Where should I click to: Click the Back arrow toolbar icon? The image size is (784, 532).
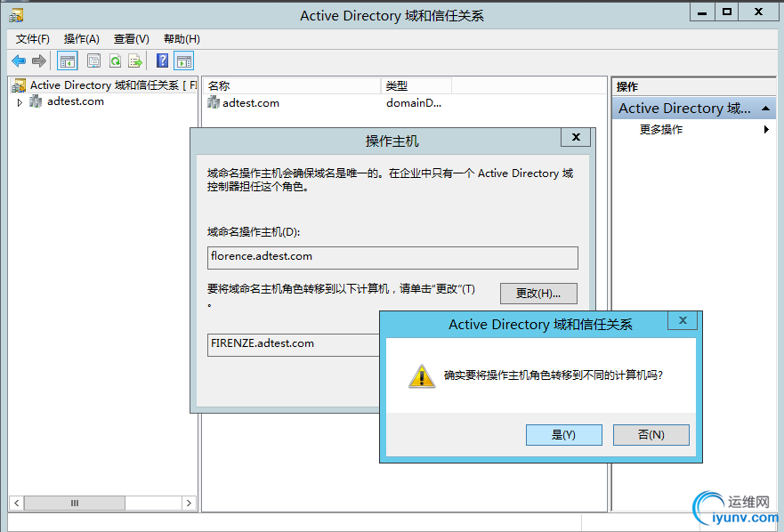pyautogui.click(x=19, y=61)
